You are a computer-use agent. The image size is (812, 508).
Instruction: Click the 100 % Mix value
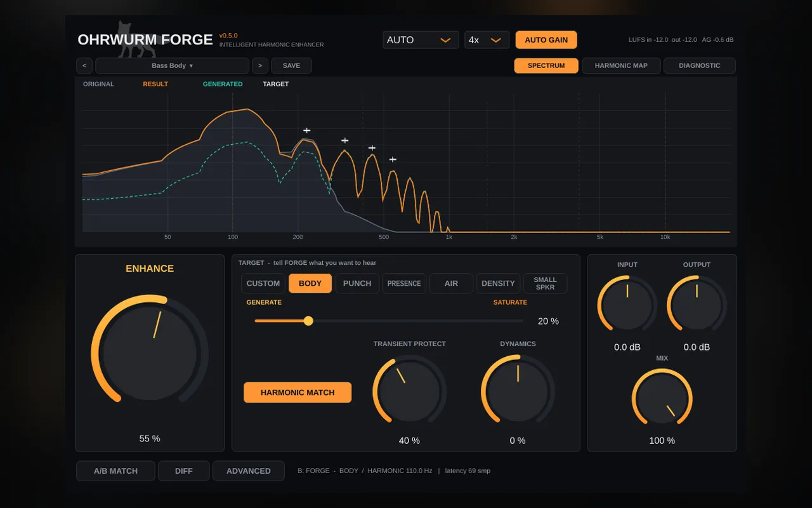click(x=662, y=441)
